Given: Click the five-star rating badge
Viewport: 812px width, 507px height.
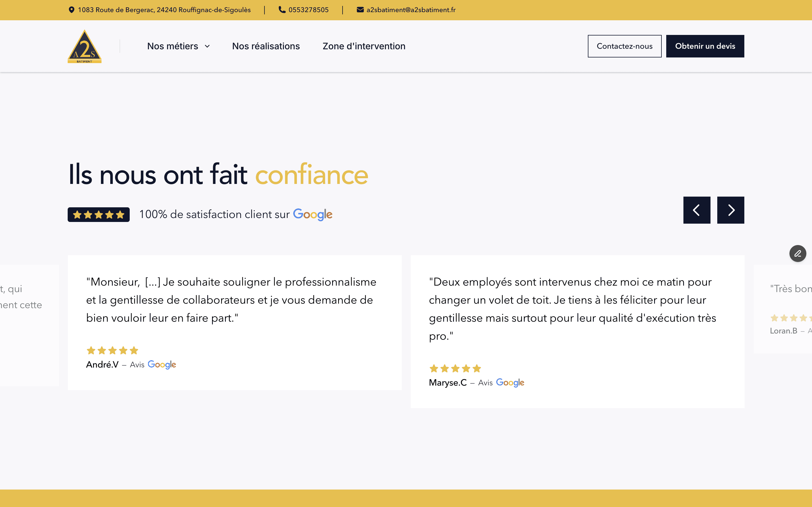Looking at the screenshot, I should coord(99,215).
